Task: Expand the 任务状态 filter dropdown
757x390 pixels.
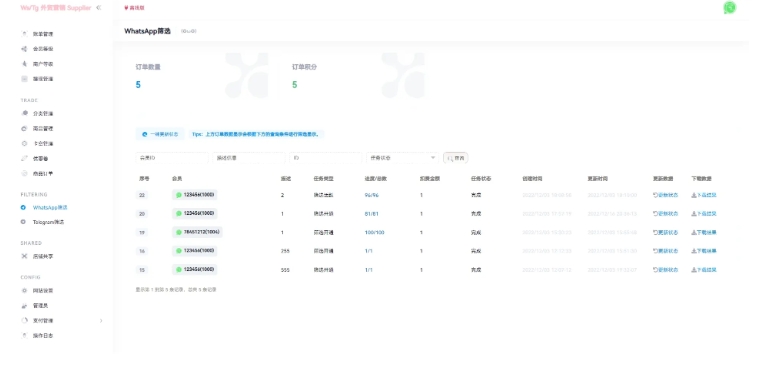Action: click(x=403, y=158)
